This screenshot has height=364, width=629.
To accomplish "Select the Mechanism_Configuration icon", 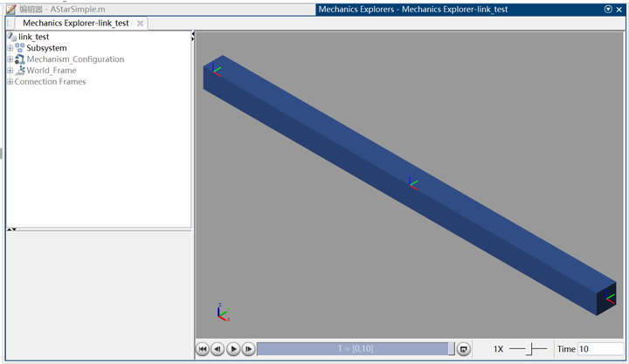I will point(19,59).
